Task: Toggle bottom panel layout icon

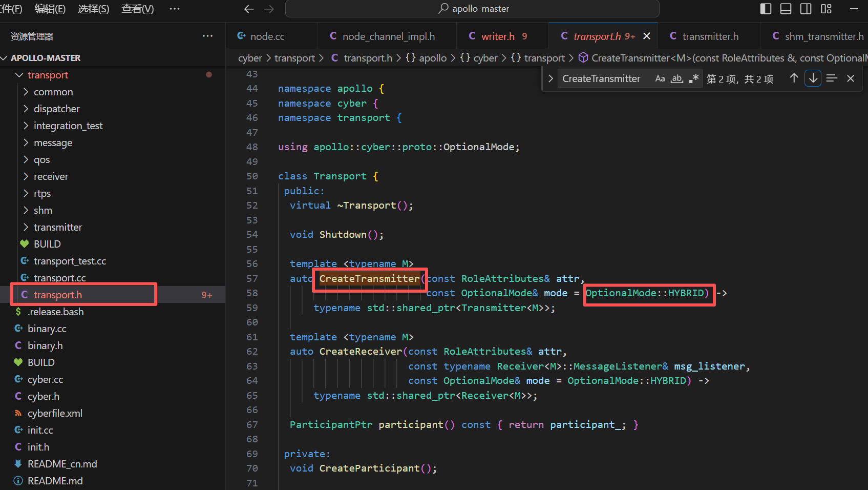Action: (786, 9)
